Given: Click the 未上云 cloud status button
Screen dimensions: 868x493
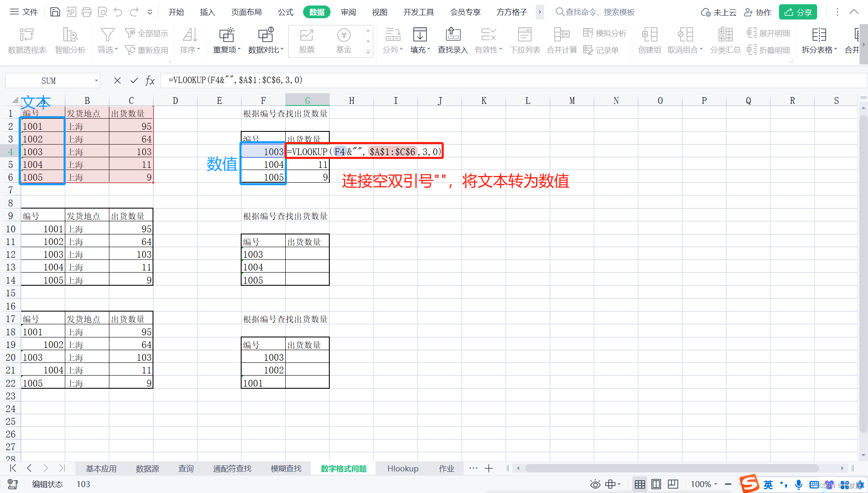Looking at the screenshot, I should (718, 12).
